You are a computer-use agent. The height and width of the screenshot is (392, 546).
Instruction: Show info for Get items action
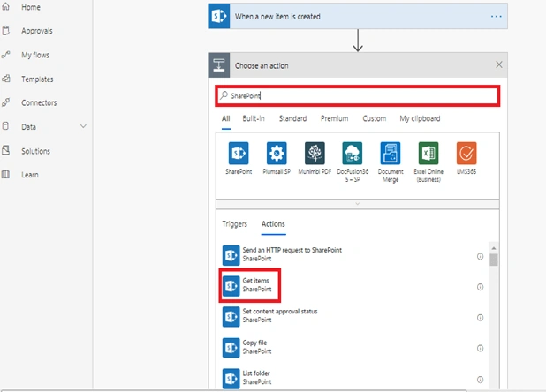pyautogui.click(x=480, y=287)
